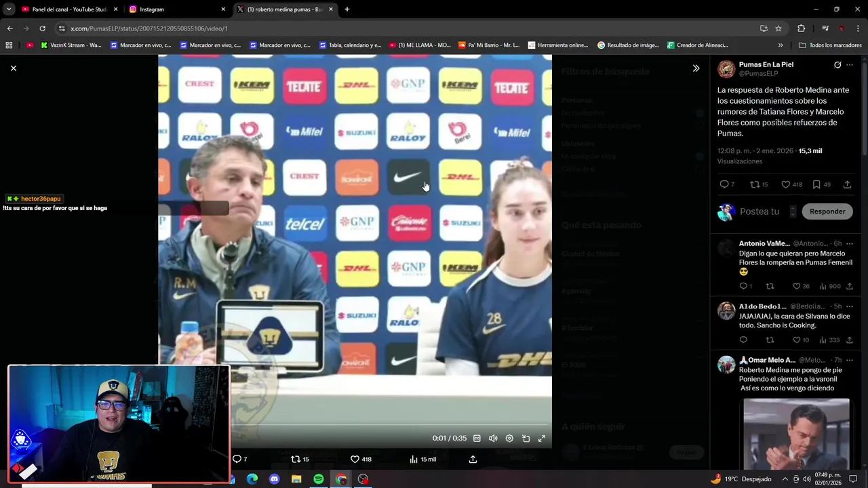Open 'Todos los marcadores' folder

click(x=830, y=45)
